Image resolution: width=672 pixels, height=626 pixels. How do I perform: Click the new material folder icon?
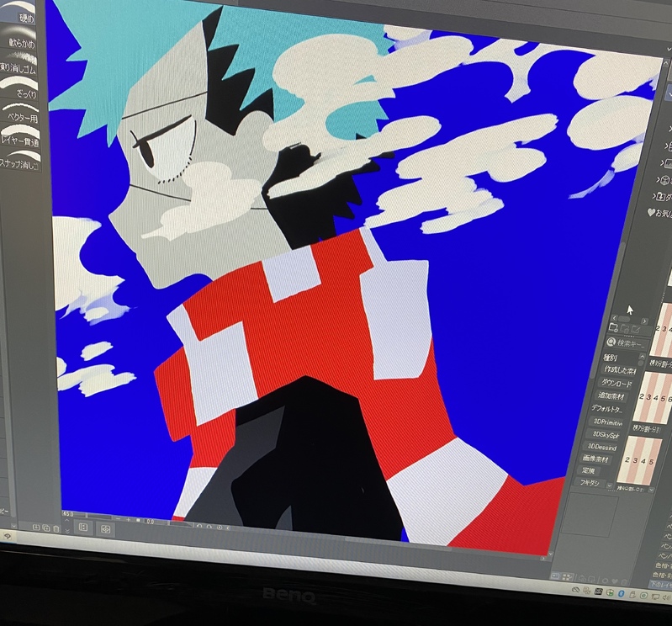[x=613, y=327]
